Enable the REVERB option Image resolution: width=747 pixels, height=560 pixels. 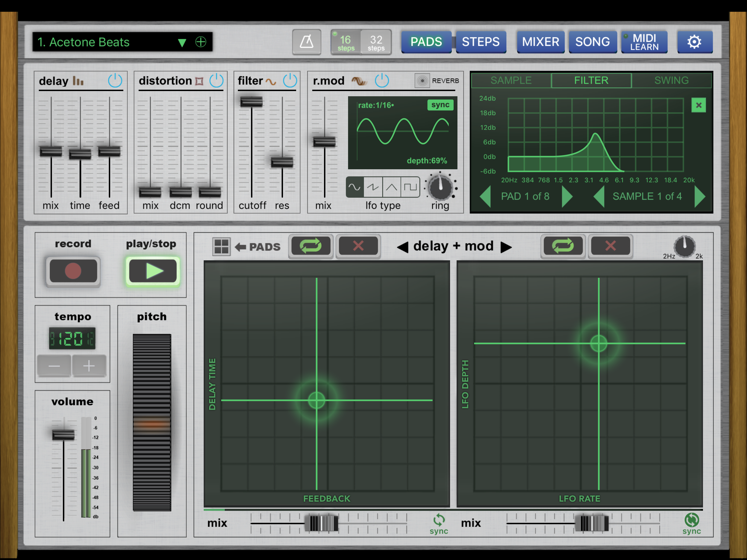pos(422,81)
